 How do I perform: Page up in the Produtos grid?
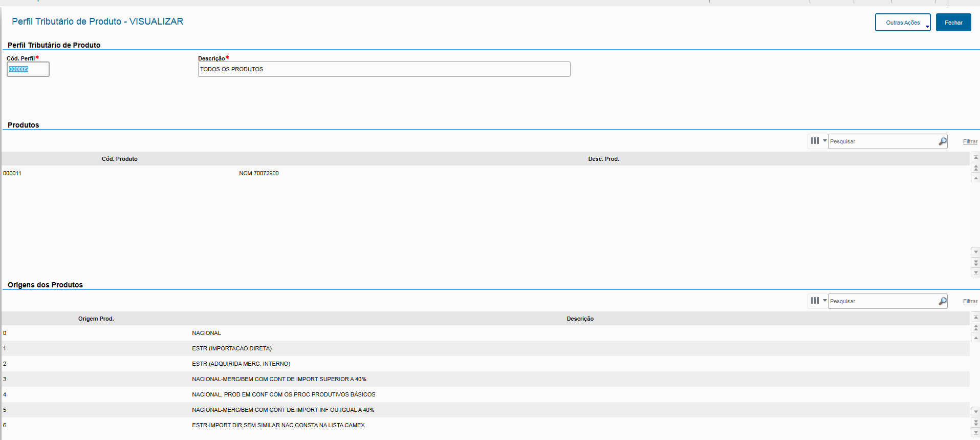[x=976, y=167]
